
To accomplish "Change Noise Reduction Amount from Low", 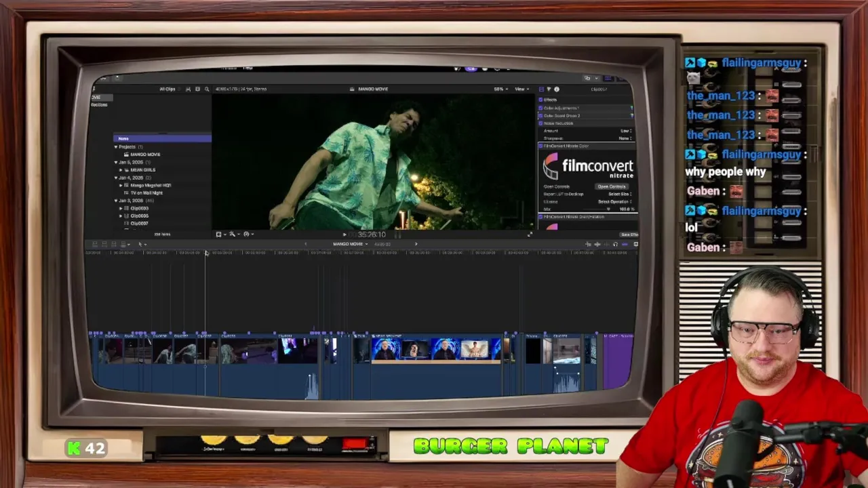I will [x=626, y=131].
